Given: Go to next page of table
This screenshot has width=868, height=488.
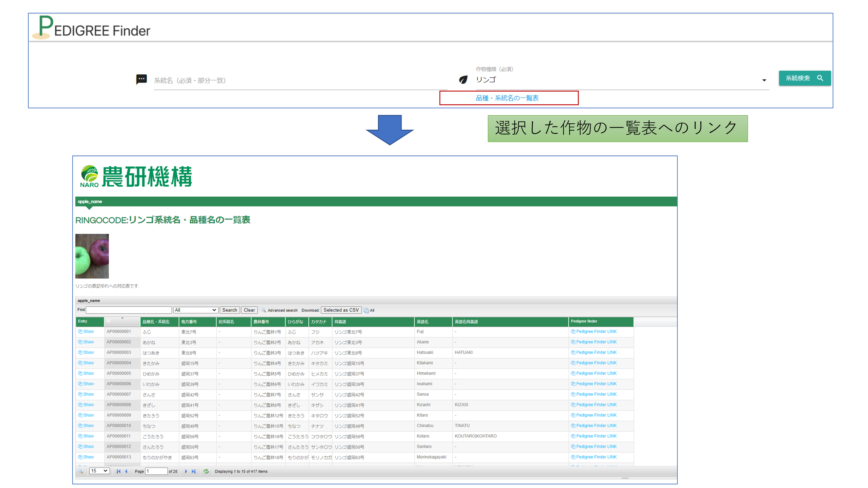Looking at the screenshot, I should tap(186, 471).
